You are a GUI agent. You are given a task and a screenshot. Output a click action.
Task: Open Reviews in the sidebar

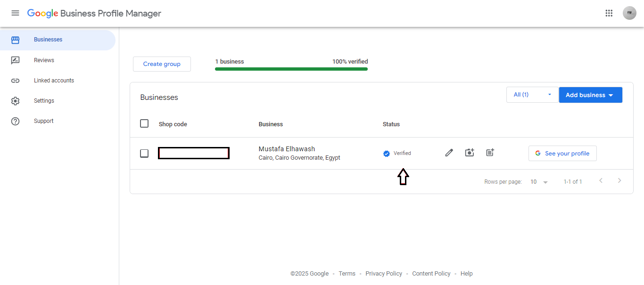point(44,60)
